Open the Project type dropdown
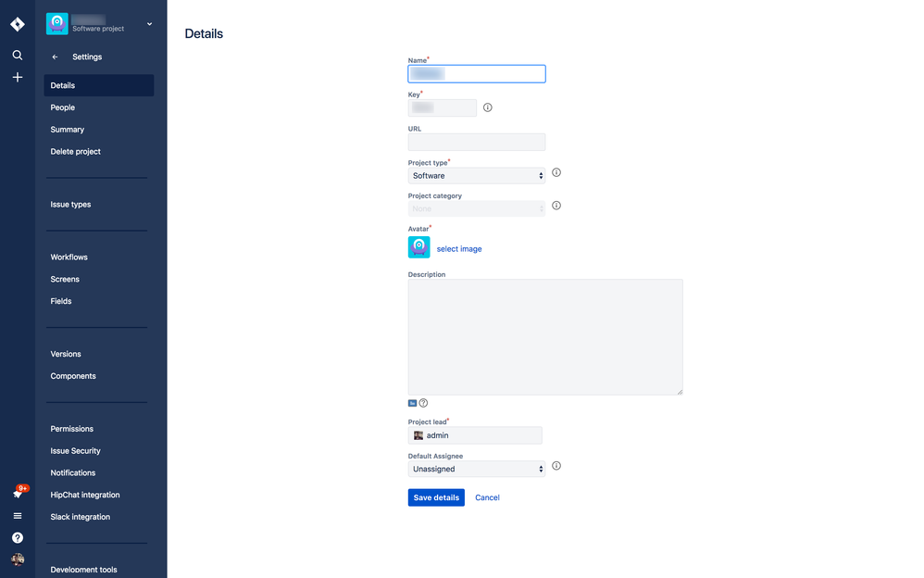Screen dimensions: 924x578 pyautogui.click(x=476, y=175)
